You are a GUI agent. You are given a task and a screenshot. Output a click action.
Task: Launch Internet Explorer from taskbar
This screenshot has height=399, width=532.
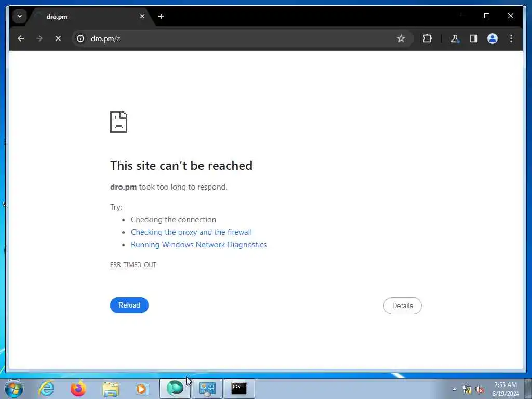click(46, 389)
